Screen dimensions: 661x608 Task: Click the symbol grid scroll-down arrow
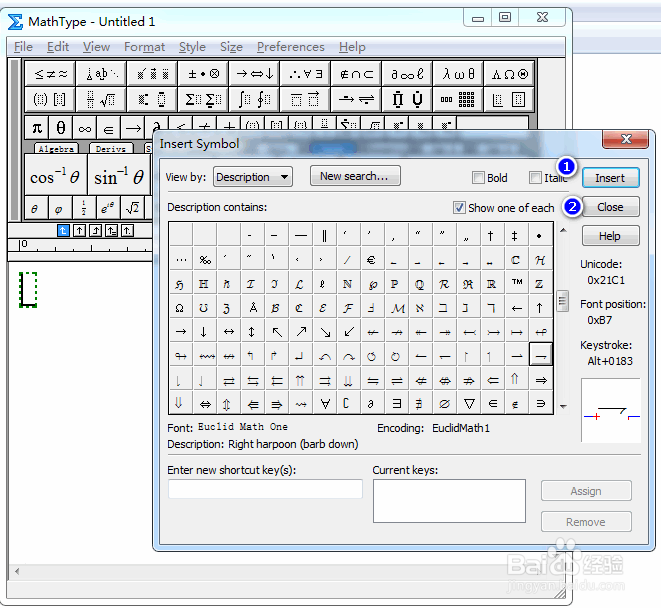[563, 406]
